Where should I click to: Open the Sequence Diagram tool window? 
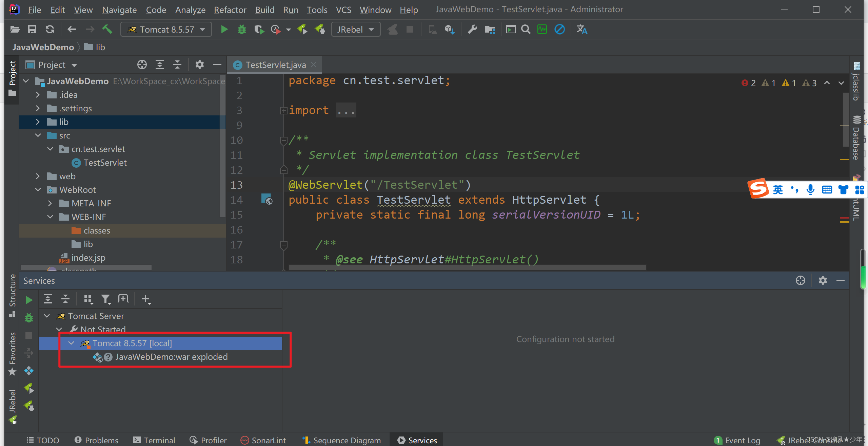(341, 440)
